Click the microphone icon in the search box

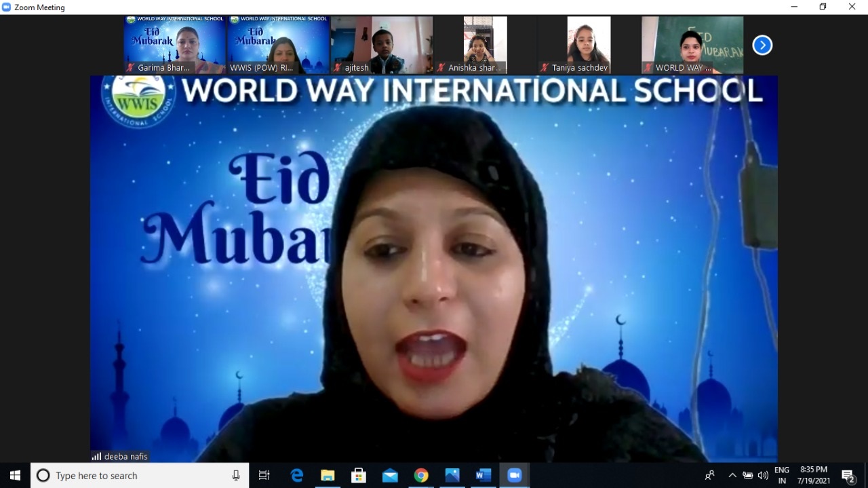tap(236, 476)
